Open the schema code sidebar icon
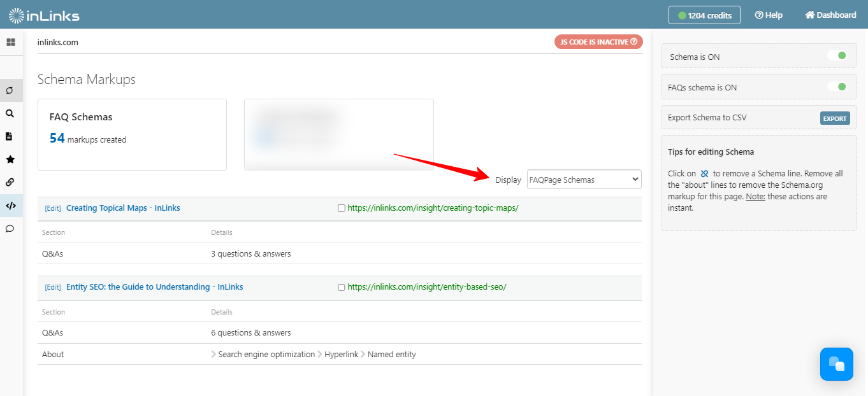 (x=10, y=206)
